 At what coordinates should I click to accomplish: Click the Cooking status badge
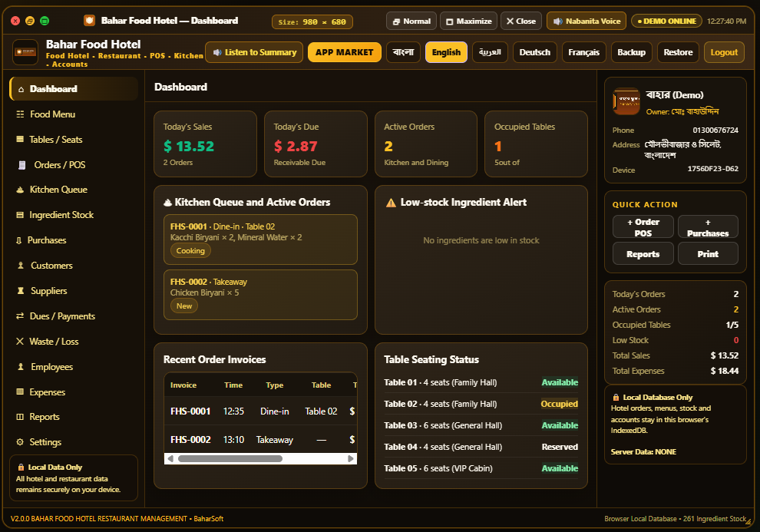[190, 251]
